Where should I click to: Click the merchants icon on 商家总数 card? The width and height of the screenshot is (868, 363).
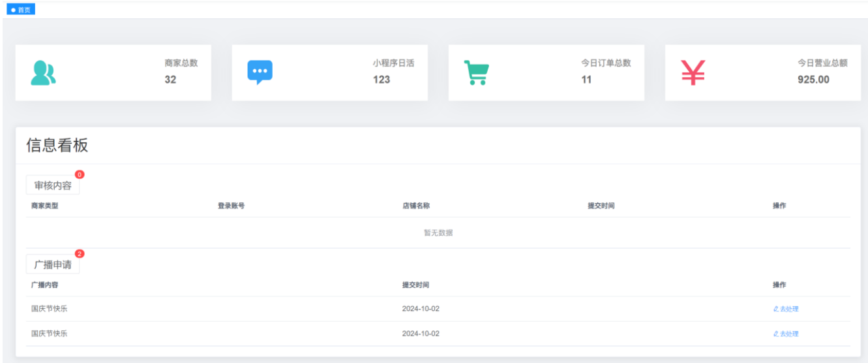43,73
